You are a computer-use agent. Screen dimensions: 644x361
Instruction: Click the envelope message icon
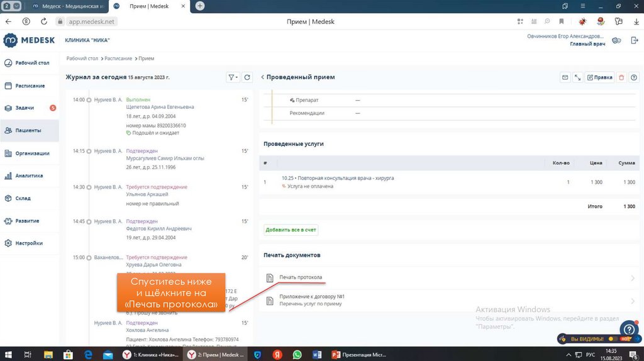click(565, 77)
